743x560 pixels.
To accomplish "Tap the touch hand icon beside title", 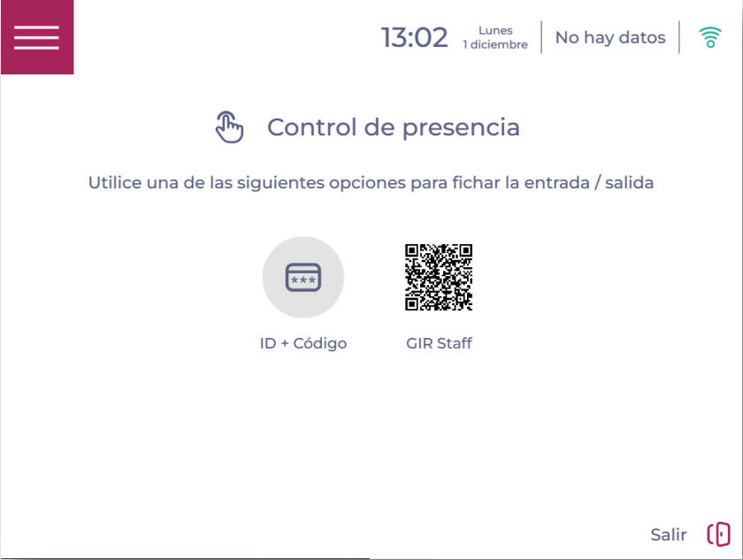I will pos(229,127).
